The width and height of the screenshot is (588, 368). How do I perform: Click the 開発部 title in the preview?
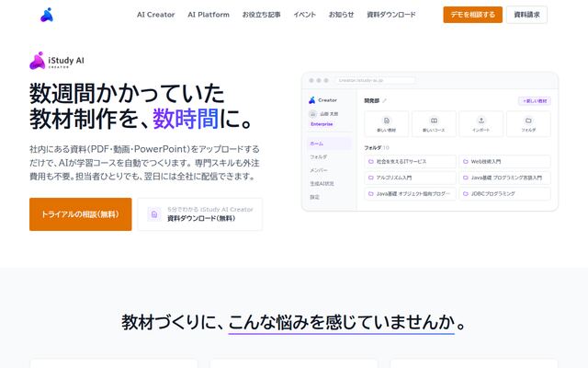[371, 100]
